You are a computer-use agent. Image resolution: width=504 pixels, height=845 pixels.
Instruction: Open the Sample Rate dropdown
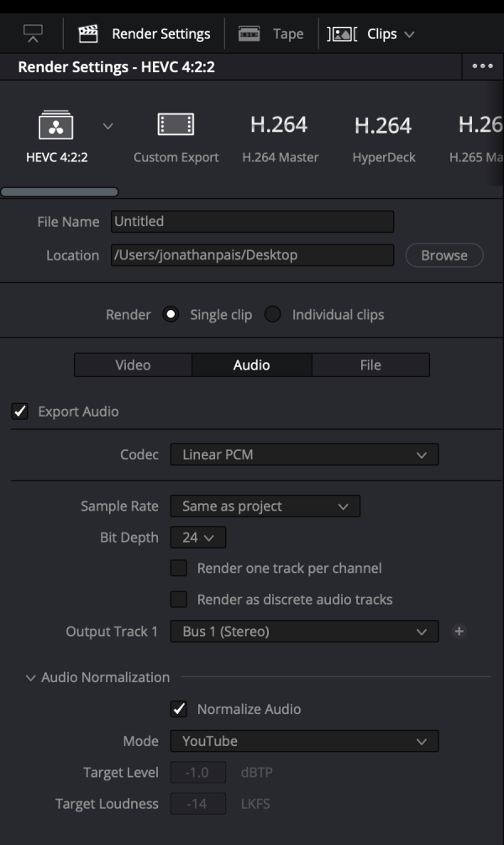coord(265,506)
